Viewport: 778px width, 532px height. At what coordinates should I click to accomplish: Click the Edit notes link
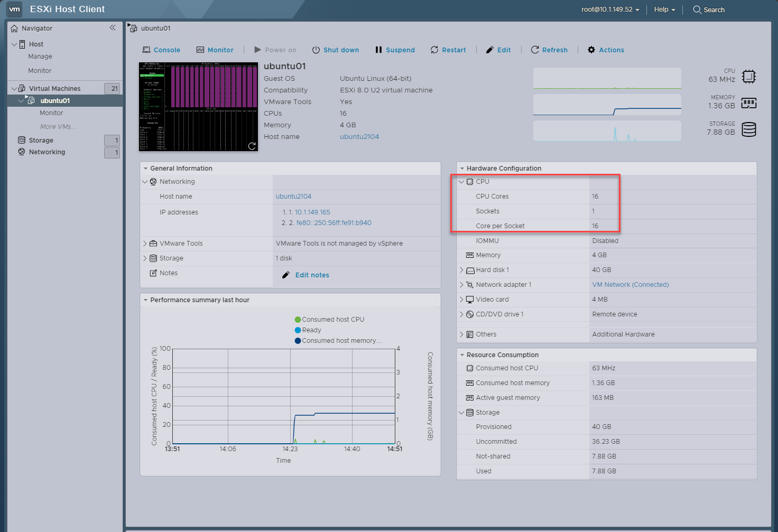point(312,275)
